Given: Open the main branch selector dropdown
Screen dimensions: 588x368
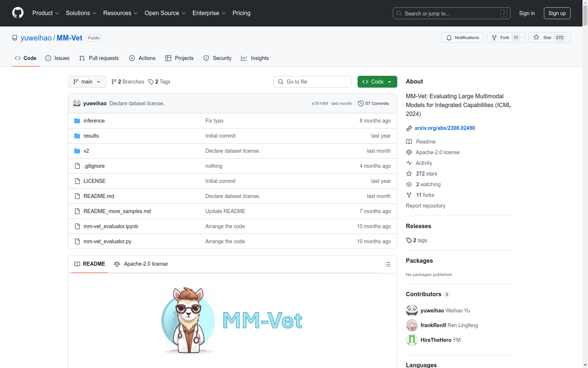Looking at the screenshot, I should coord(87,82).
